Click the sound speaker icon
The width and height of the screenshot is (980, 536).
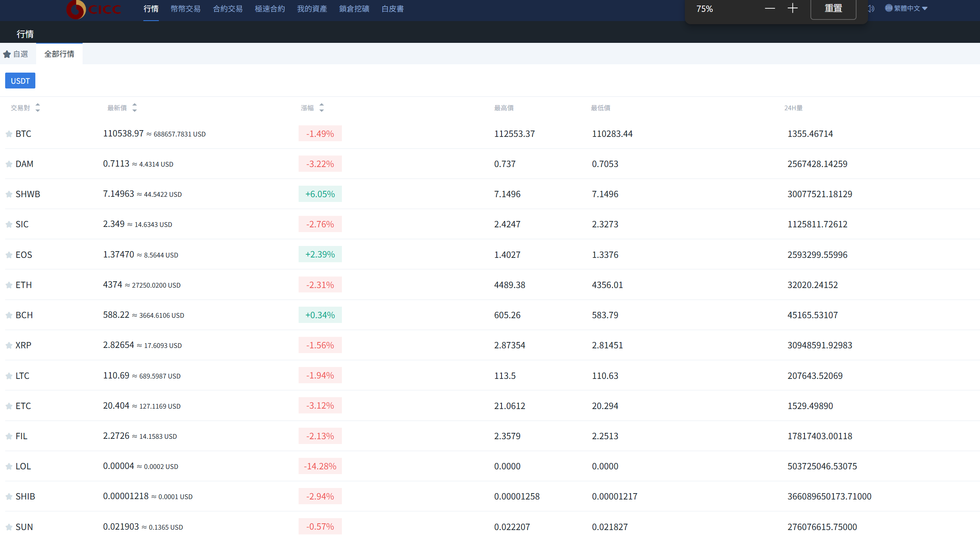coord(872,8)
